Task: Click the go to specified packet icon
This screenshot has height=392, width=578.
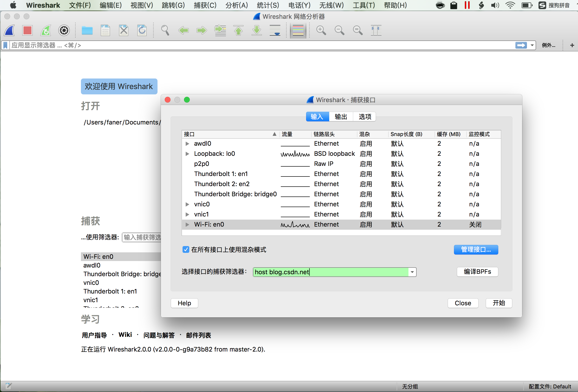Action: pos(220,30)
